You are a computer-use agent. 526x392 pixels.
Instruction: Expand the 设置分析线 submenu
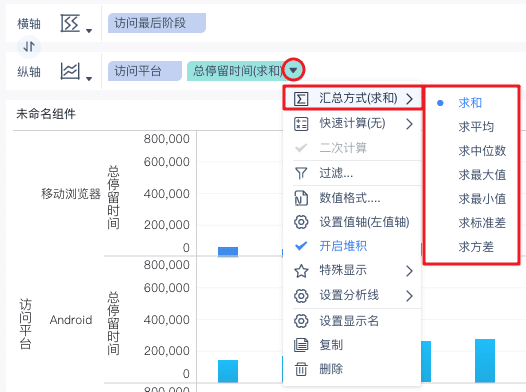pos(352,295)
